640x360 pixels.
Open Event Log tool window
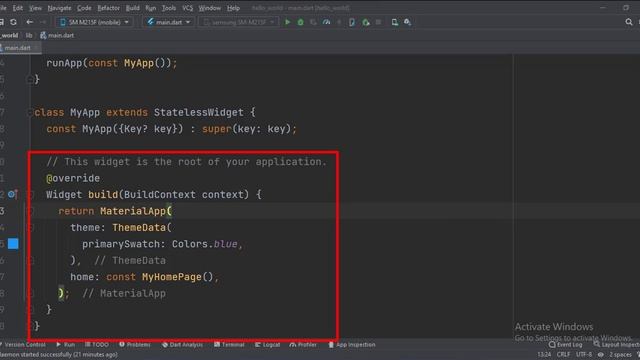coord(565,345)
